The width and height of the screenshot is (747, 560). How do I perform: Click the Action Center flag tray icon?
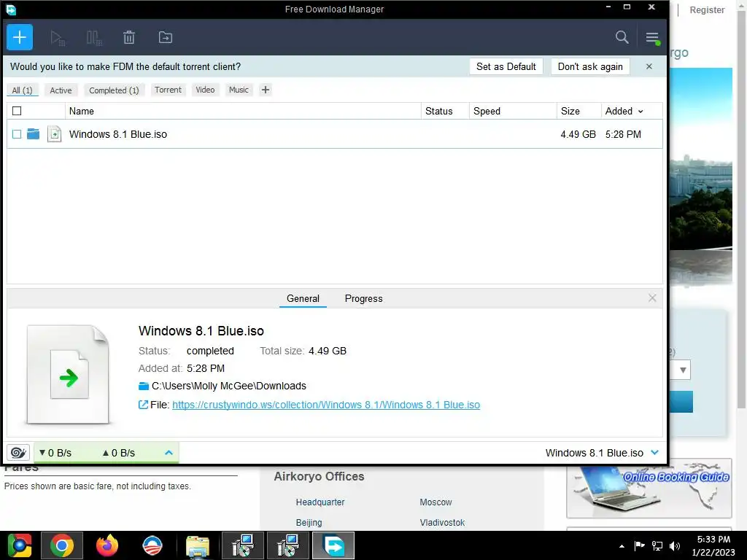tap(639, 545)
